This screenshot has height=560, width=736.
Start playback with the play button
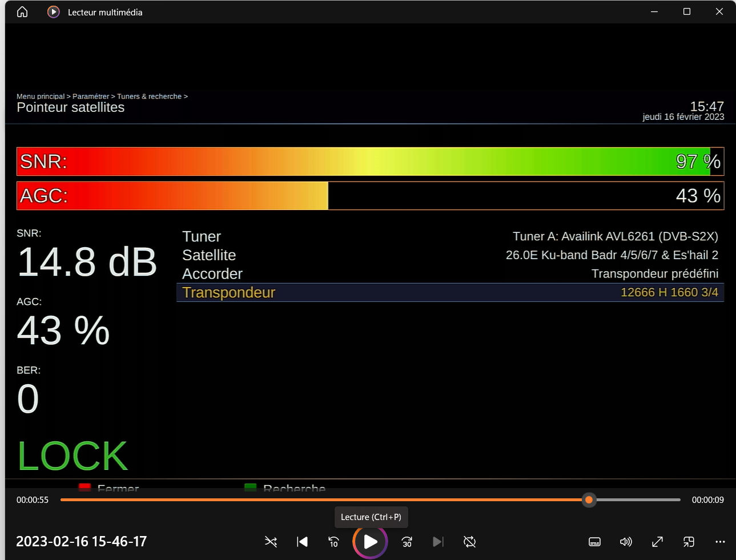pos(370,542)
